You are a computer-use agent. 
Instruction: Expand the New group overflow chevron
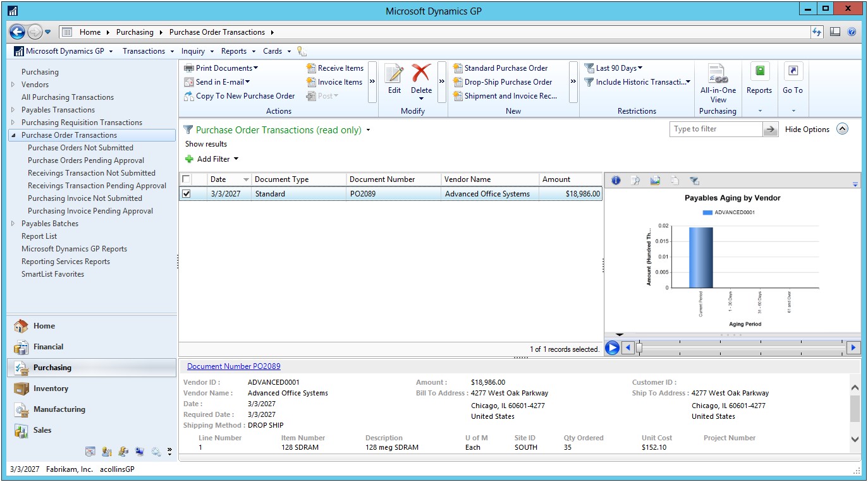pos(573,81)
